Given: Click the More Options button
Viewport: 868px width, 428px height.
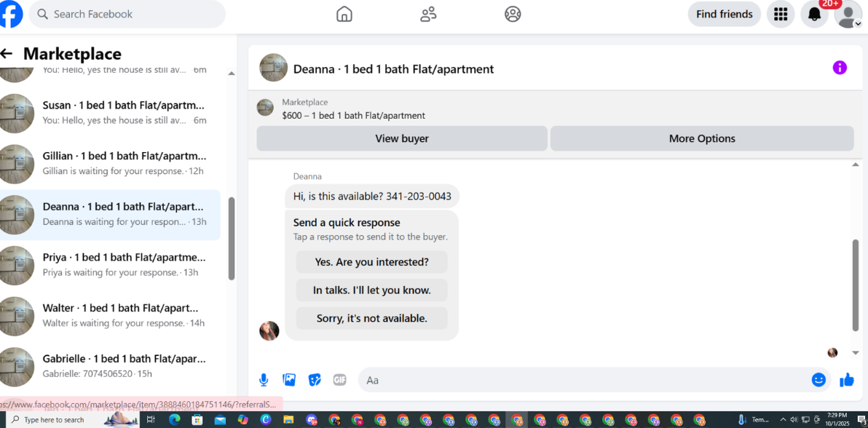Looking at the screenshot, I should tap(702, 138).
